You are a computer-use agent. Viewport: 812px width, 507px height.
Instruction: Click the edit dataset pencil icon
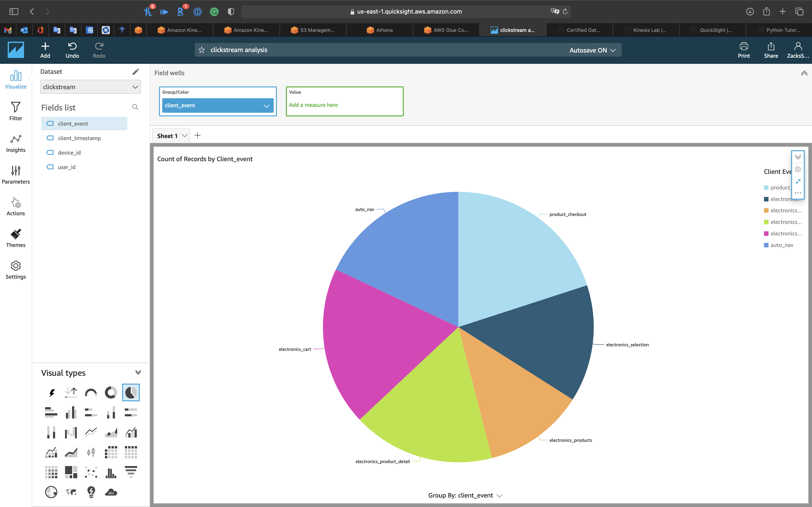pos(135,72)
